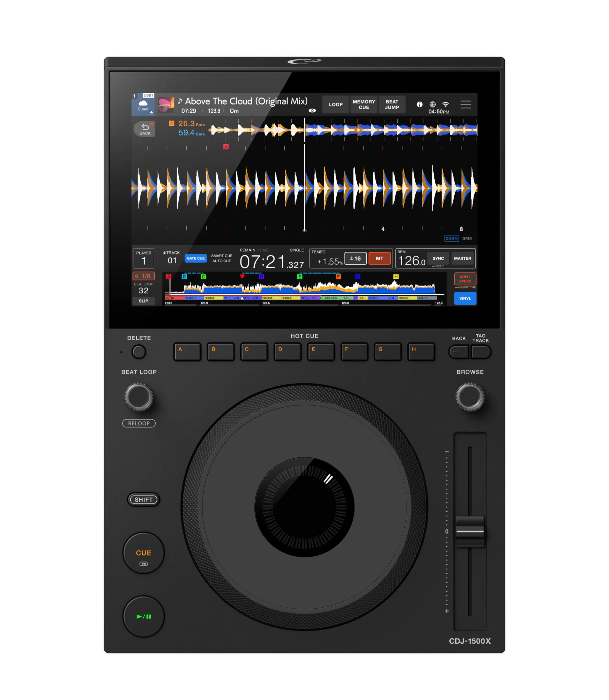Open the MEMORY CUE tab
The image size is (609, 700).
(x=364, y=105)
